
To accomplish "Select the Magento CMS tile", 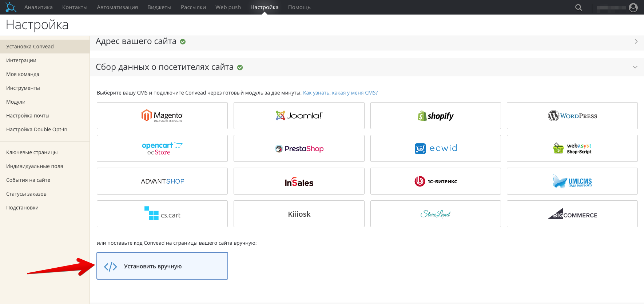I will click(162, 116).
